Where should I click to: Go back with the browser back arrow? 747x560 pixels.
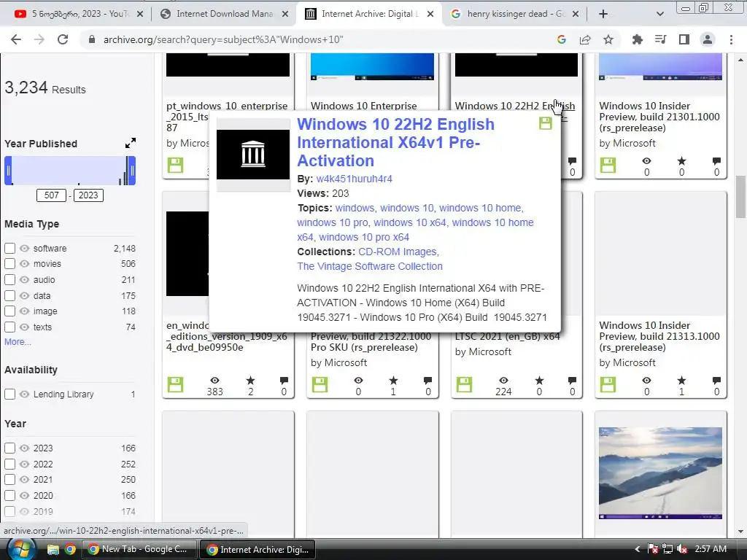[16, 39]
